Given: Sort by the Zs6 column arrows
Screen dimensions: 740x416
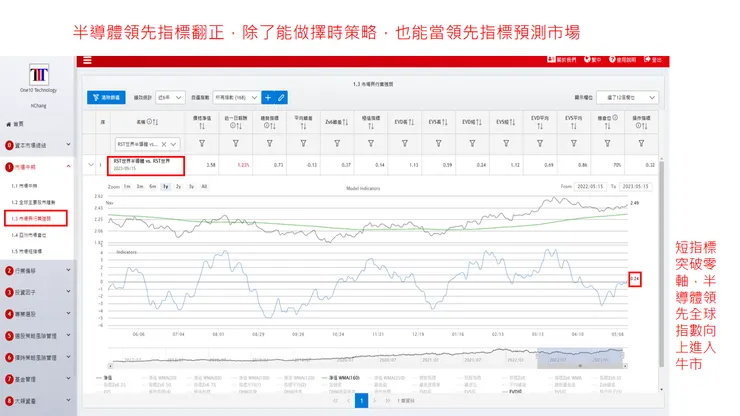Looking at the screenshot, I should (345, 122).
